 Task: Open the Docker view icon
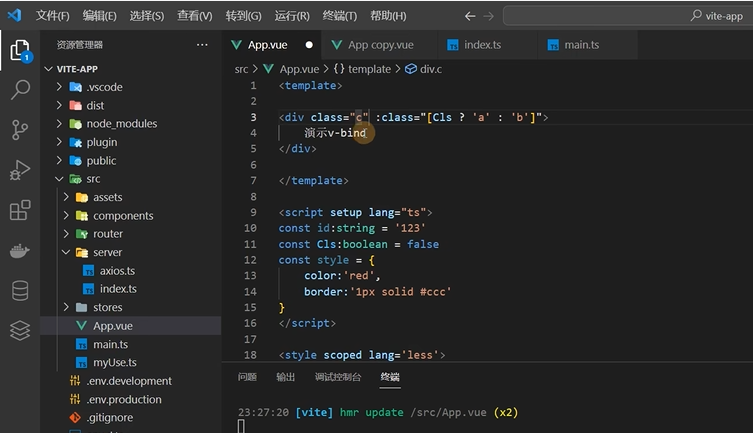(x=20, y=251)
